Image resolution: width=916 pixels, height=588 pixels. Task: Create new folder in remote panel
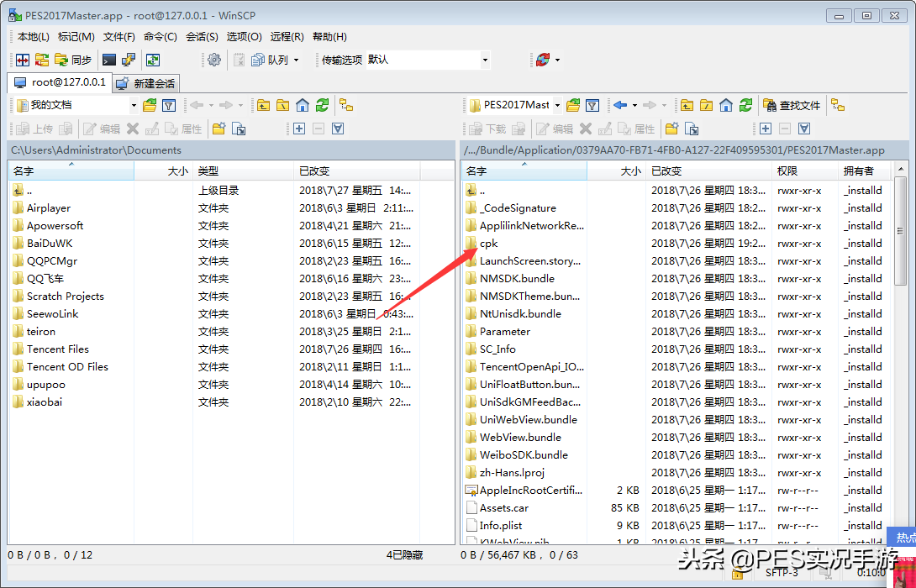(671, 129)
